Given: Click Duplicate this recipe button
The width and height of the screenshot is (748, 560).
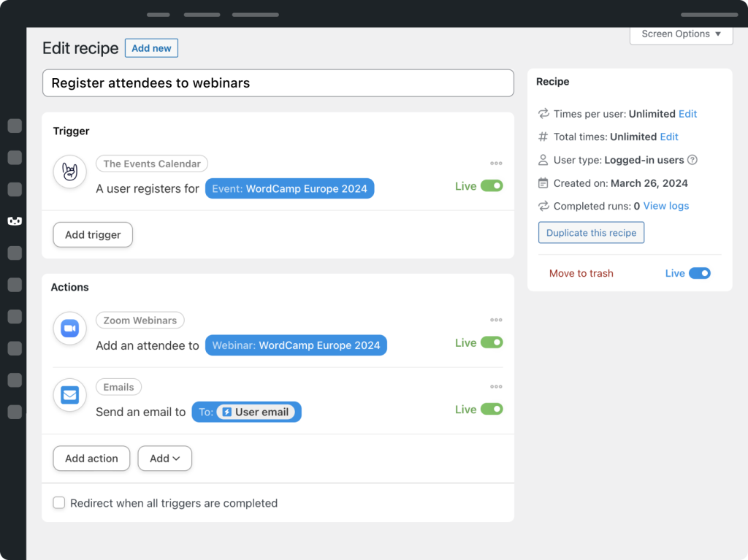Looking at the screenshot, I should pyautogui.click(x=591, y=233).
